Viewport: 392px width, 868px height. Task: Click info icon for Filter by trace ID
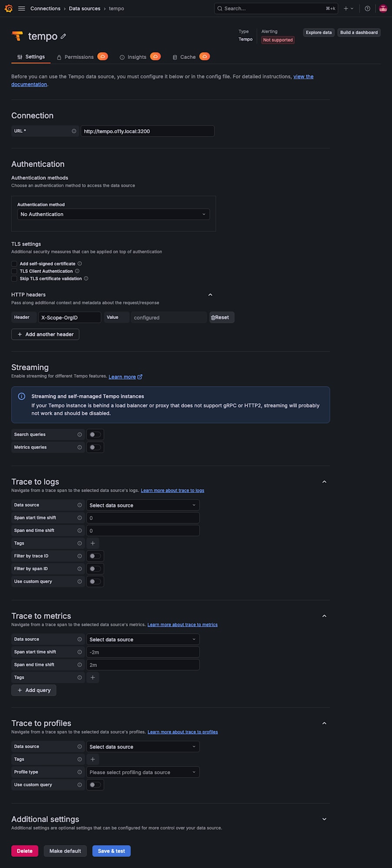[79, 556]
